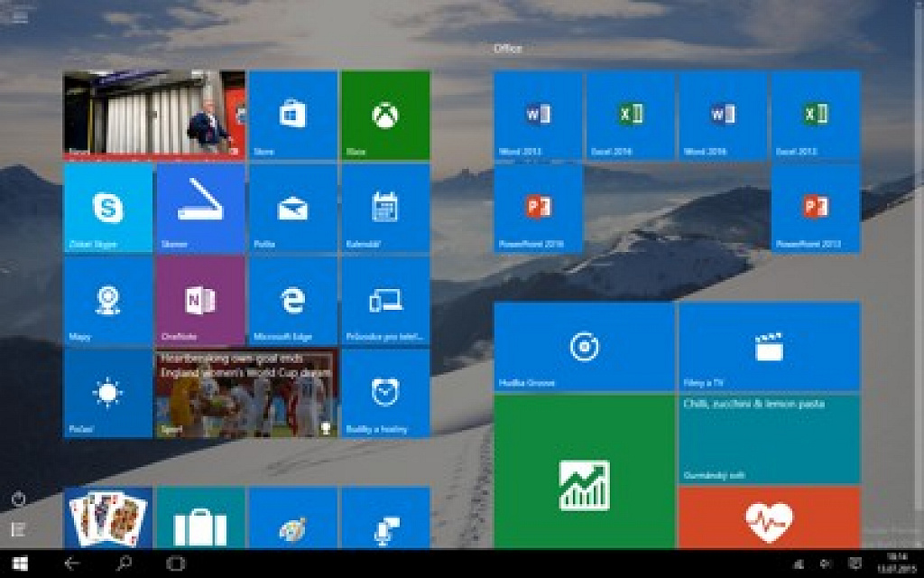Click the taskbar back arrow
The width and height of the screenshot is (924, 578).
coord(72,564)
